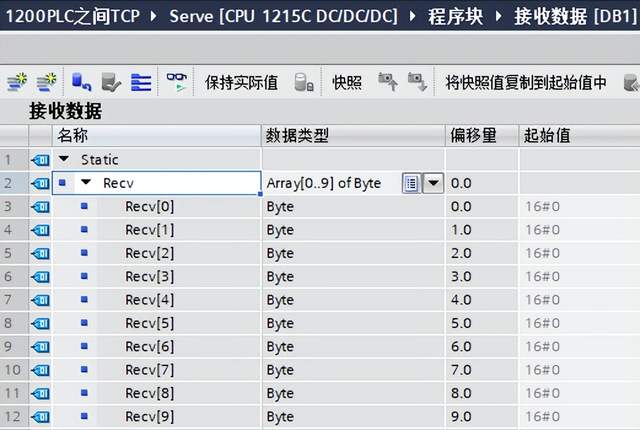The height and width of the screenshot is (430, 640).
Task: Click the Monitor all glasses icon
Action: tap(176, 82)
